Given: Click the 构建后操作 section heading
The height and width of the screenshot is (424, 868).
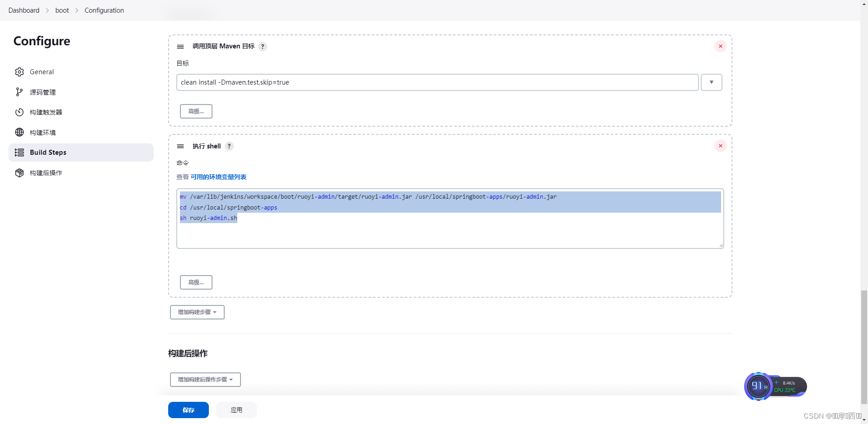Looking at the screenshot, I should coord(188,353).
